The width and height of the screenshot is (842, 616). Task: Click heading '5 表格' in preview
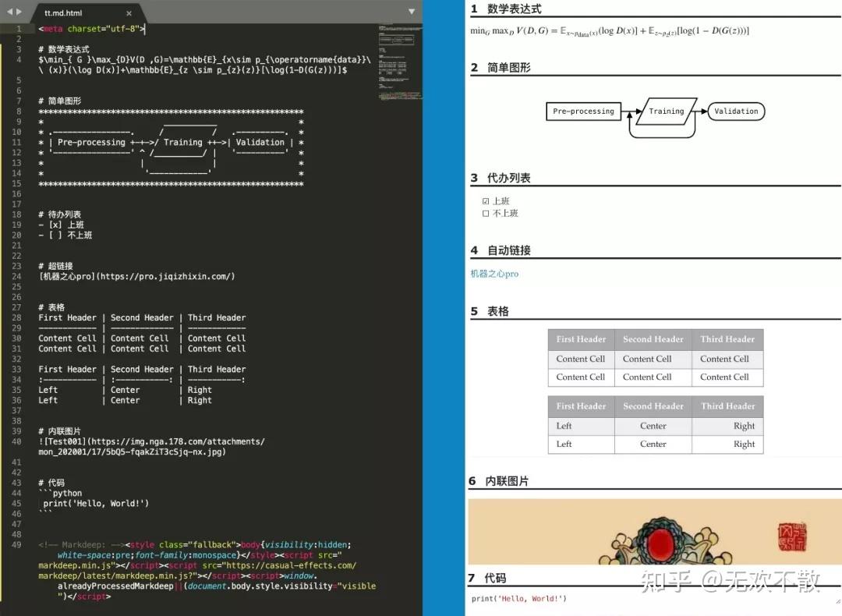pos(490,311)
